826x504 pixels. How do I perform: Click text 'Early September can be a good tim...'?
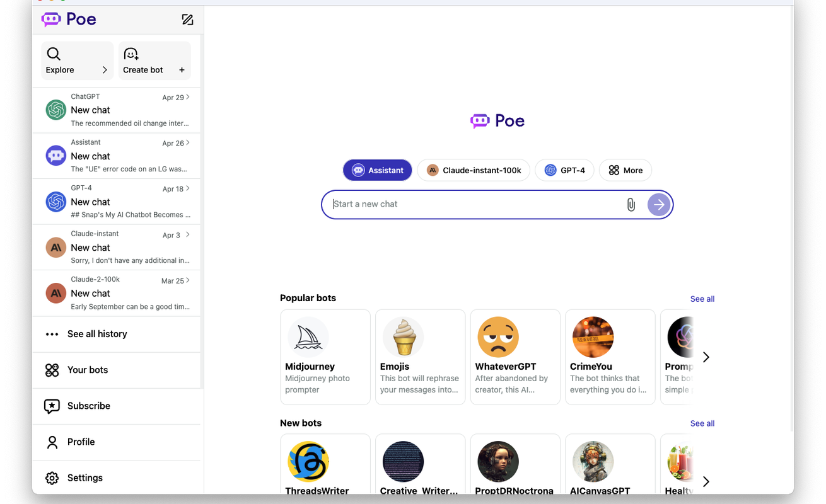tap(131, 307)
